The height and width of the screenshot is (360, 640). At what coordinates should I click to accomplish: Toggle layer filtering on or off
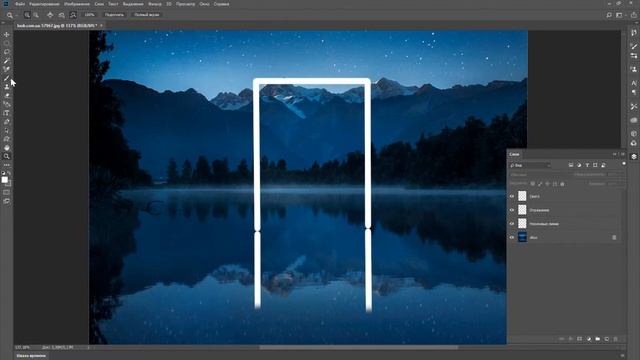coord(624,164)
